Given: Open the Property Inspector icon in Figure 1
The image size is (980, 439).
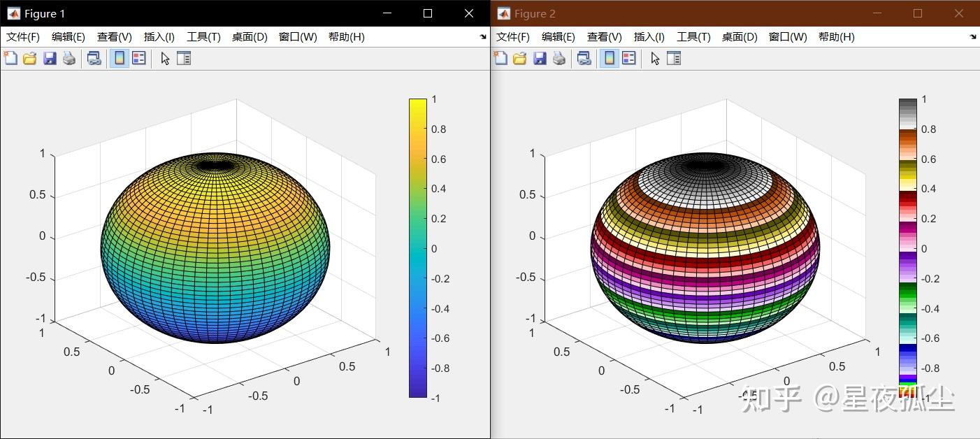Looking at the screenshot, I should (x=182, y=58).
